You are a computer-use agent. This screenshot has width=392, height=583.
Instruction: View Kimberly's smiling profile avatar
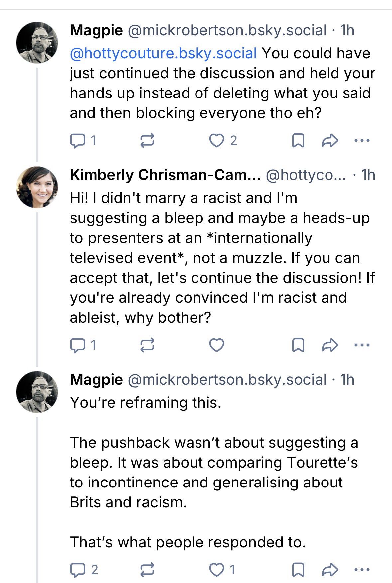pos(37,187)
